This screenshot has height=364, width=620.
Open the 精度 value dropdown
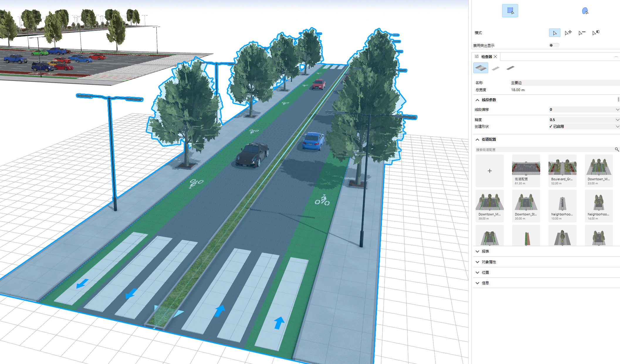coord(617,120)
